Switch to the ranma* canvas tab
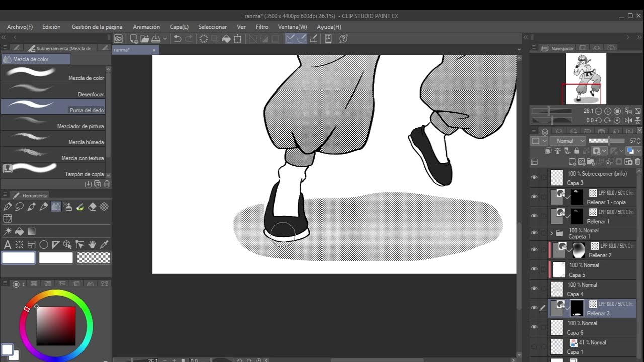Viewport: 644px width, 362px height. click(135, 50)
